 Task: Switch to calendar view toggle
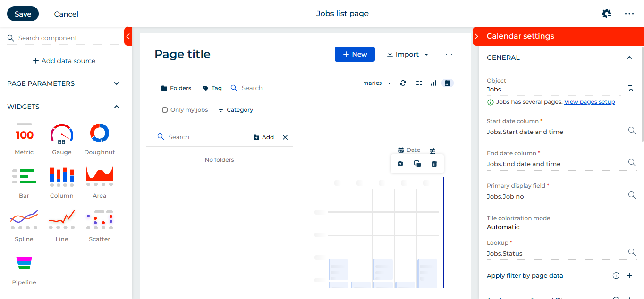click(x=448, y=83)
